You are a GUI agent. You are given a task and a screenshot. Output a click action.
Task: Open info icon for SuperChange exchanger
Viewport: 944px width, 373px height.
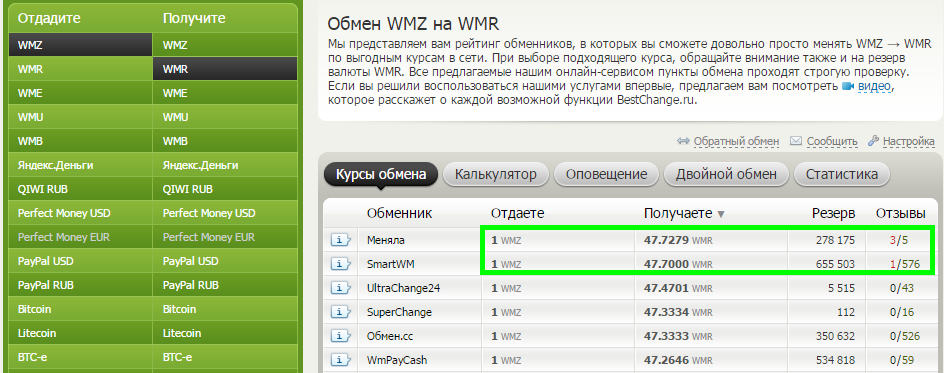click(340, 312)
